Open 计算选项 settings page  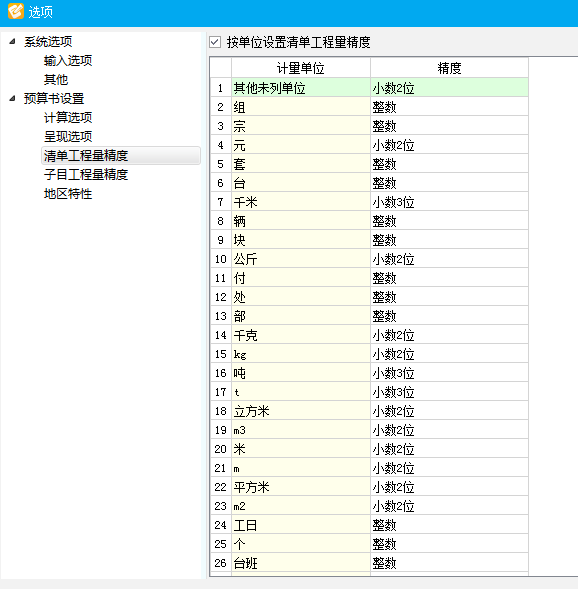pos(68,118)
